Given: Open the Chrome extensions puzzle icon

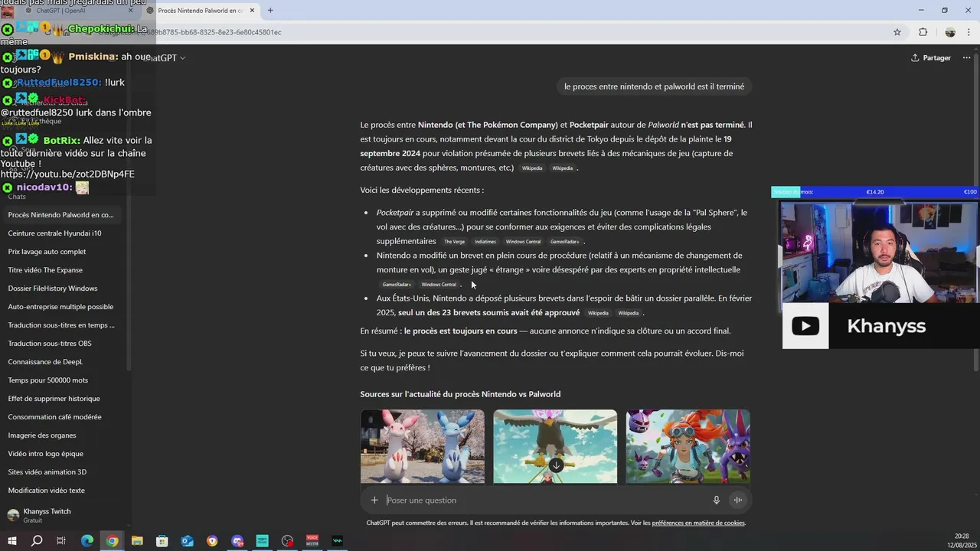Looking at the screenshot, I should click(923, 32).
